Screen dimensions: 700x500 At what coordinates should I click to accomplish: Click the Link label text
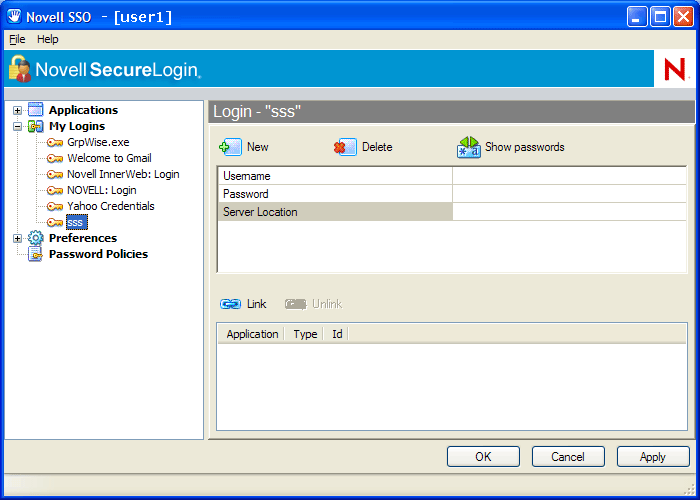(x=257, y=304)
